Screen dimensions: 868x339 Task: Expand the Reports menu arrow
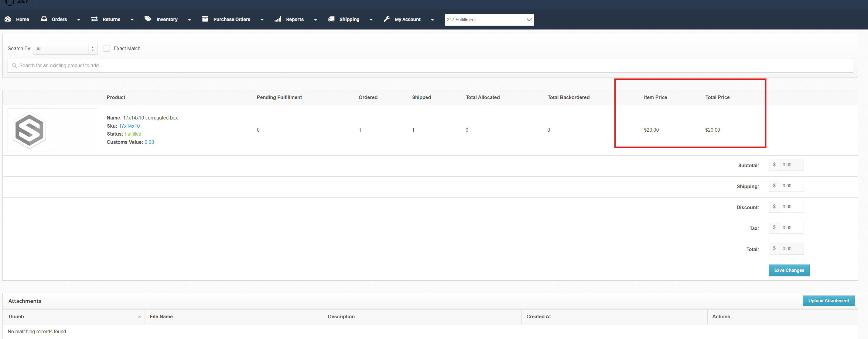[x=315, y=20]
